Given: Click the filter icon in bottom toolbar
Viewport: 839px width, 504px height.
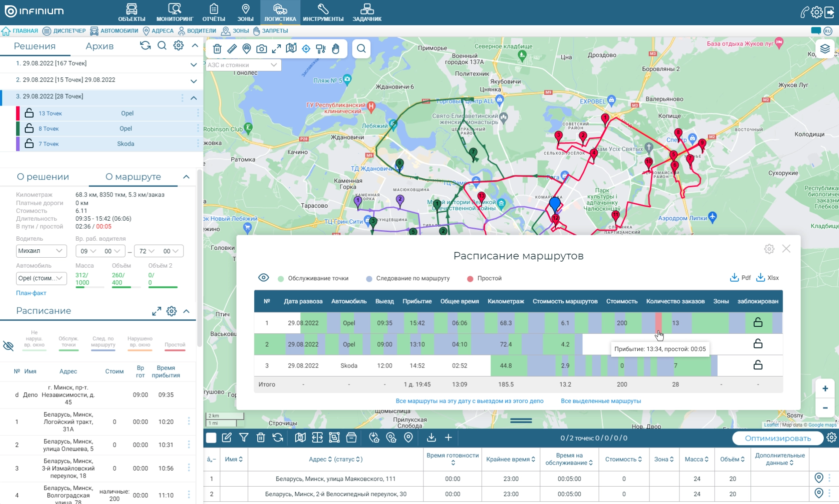Looking at the screenshot, I should click(243, 438).
